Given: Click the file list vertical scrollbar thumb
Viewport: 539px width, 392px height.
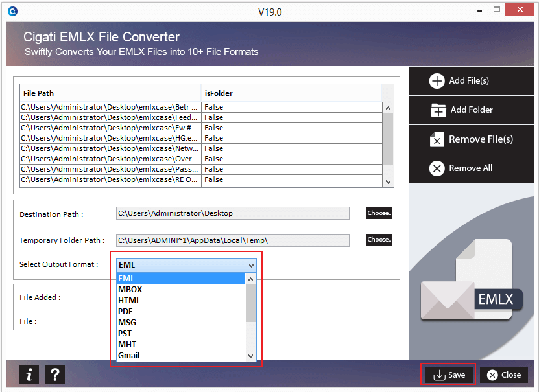Looking at the screenshot, I should point(388,139).
